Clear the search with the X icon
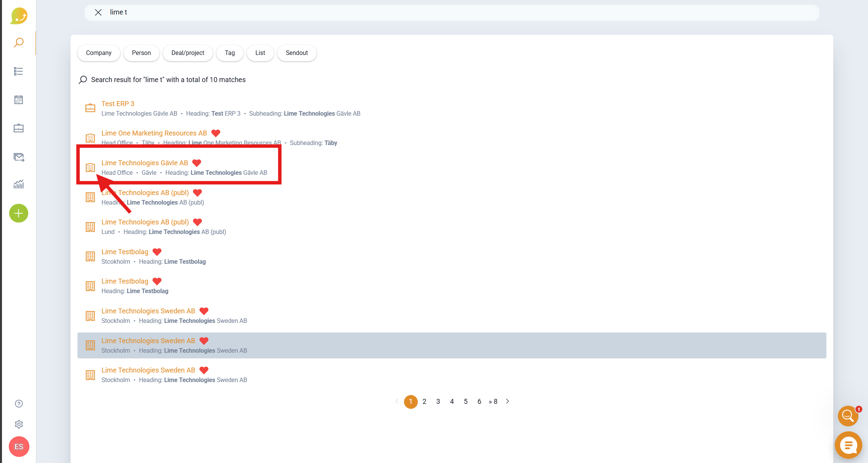The image size is (868, 463). click(x=98, y=12)
